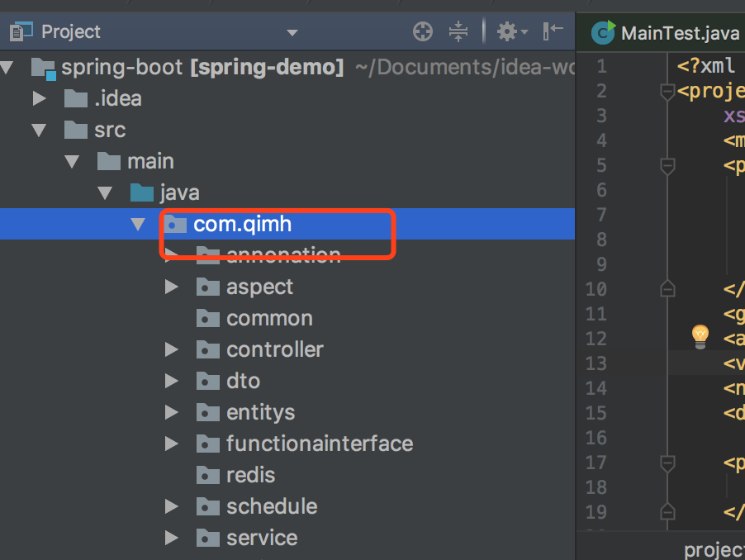Image resolution: width=745 pixels, height=560 pixels.
Task: Click the Collapse All icon in Project panel
Action: (x=458, y=32)
